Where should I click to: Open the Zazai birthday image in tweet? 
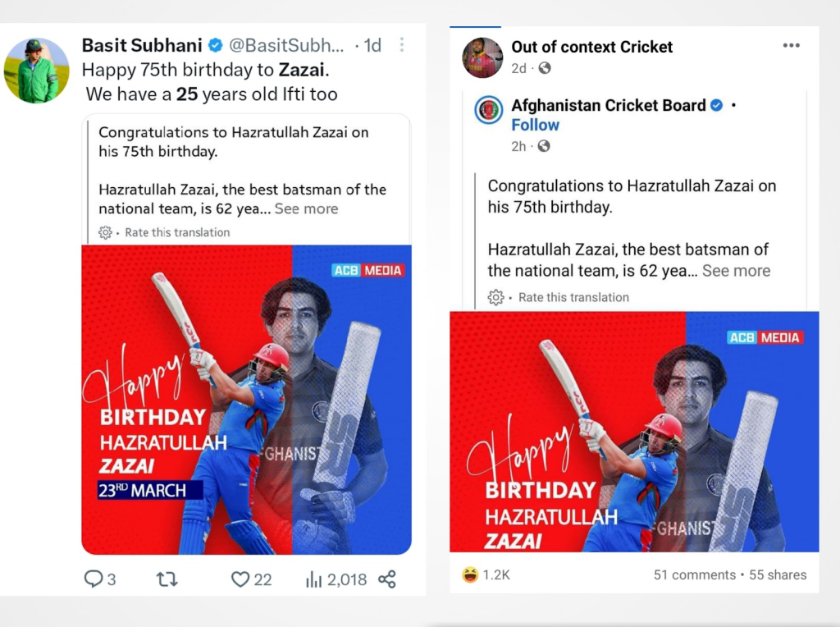(x=246, y=400)
